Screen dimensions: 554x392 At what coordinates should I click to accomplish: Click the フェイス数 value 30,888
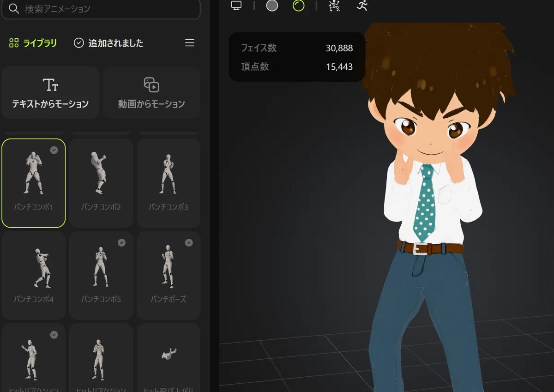coord(339,48)
